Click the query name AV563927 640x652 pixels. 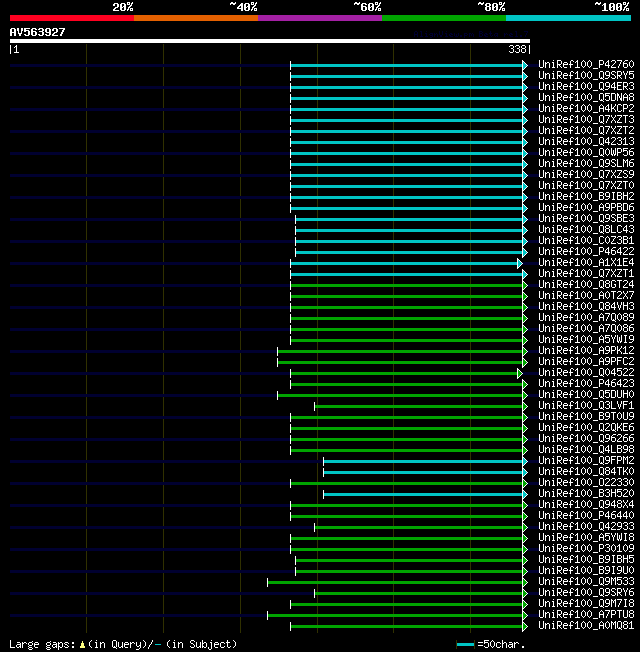[37, 32]
